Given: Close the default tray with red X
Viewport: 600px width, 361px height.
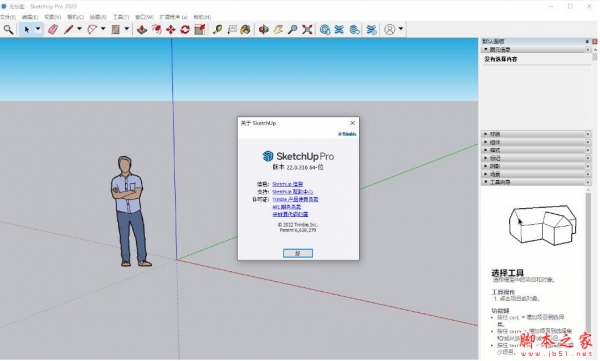Looking at the screenshot, I should pyautogui.click(x=594, y=41).
